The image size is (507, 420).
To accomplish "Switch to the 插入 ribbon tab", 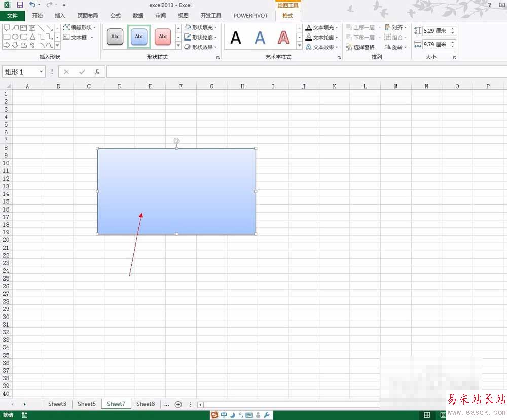I will [60, 16].
